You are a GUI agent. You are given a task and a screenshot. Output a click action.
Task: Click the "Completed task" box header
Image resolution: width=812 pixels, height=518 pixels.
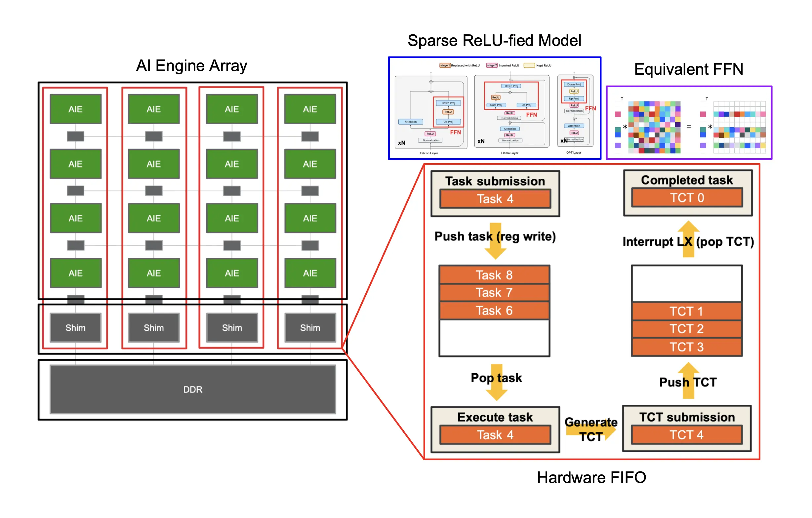pos(687,180)
